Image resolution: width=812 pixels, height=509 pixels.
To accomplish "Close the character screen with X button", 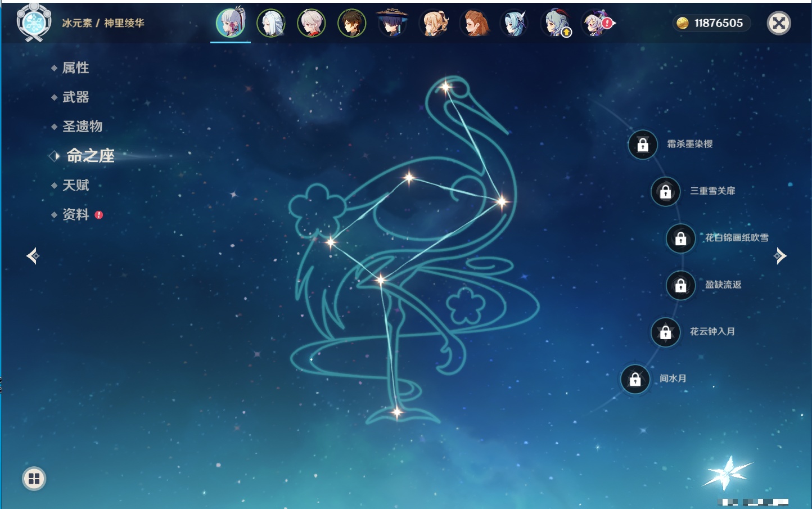I will click(779, 23).
